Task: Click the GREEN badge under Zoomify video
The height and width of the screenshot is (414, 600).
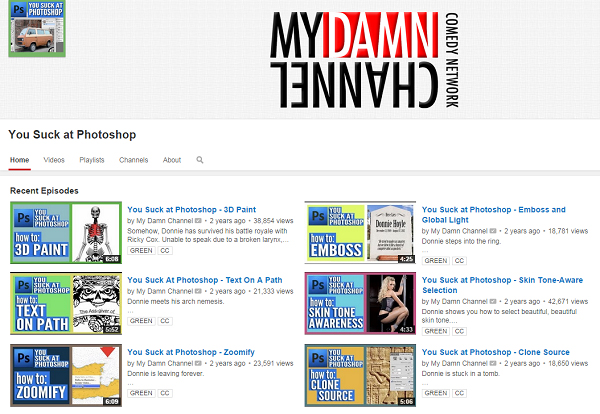Action: [141, 393]
